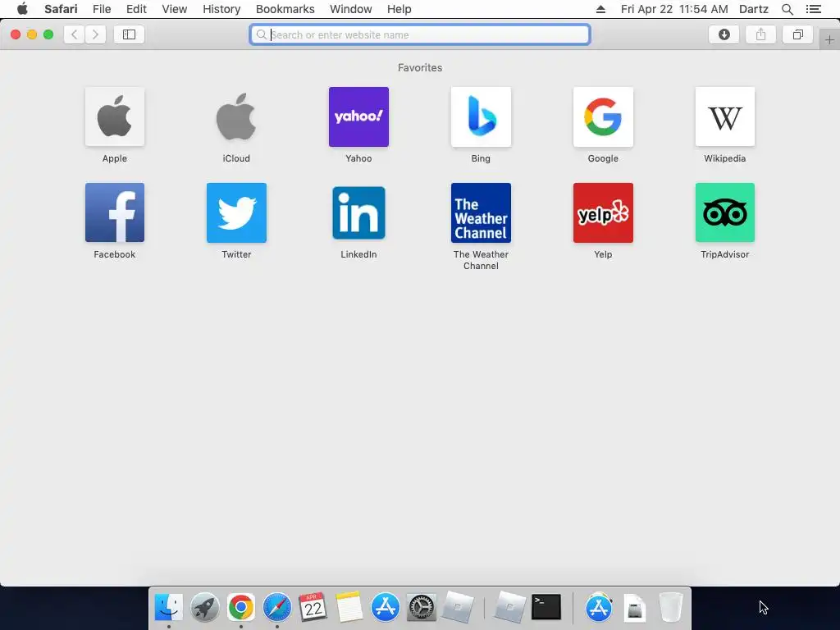This screenshot has height=630, width=840.
Task: Open the iCloud favorite tile
Action: [x=236, y=116]
